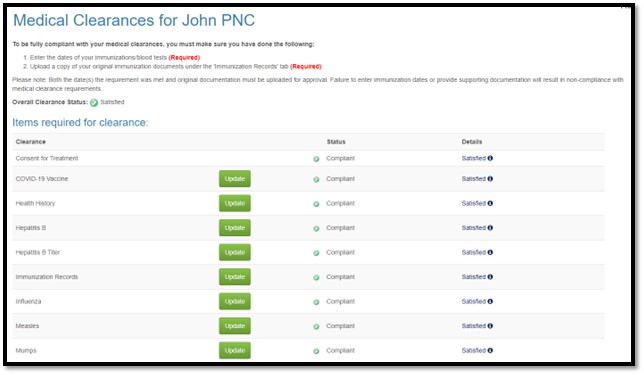Click green check icon for Overall Clearance Status

pos(94,103)
